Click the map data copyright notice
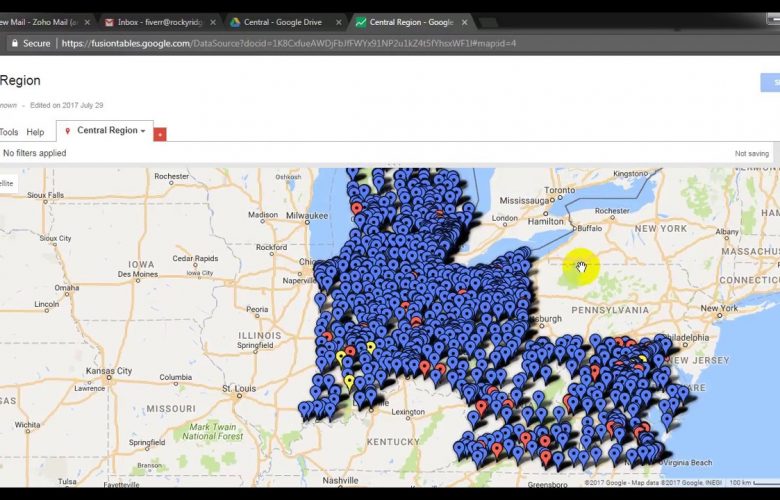The height and width of the screenshot is (500, 780). (x=654, y=483)
